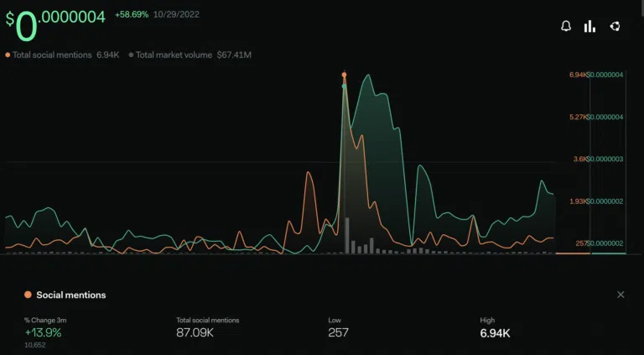Image resolution: width=644 pixels, height=355 pixels.
Task: Click the orange peak marker on chart
Action: point(344,75)
